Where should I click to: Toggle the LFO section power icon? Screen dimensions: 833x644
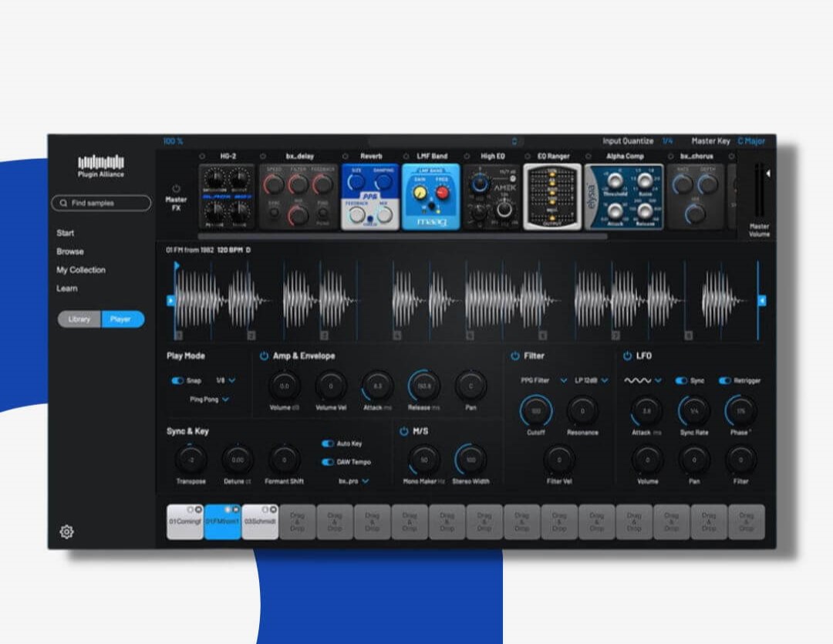pyautogui.click(x=627, y=356)
